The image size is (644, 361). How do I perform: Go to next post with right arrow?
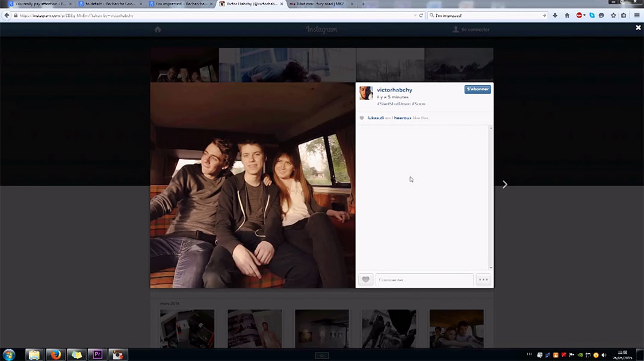click(505, 184)
